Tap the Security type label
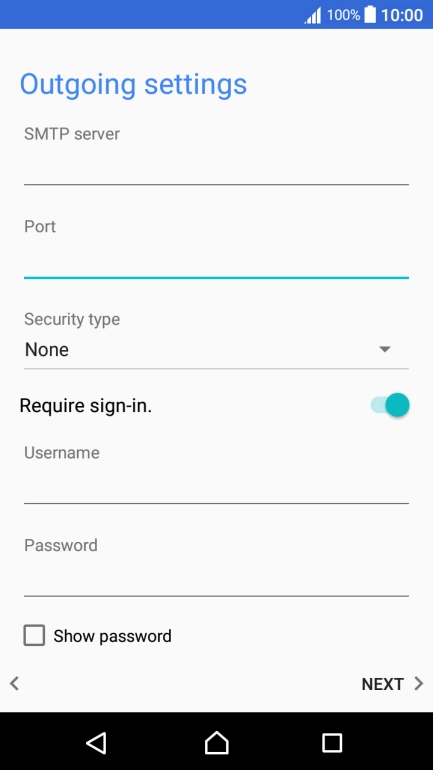Viewport: 433px width, 770px height. [x=72, y=319]
